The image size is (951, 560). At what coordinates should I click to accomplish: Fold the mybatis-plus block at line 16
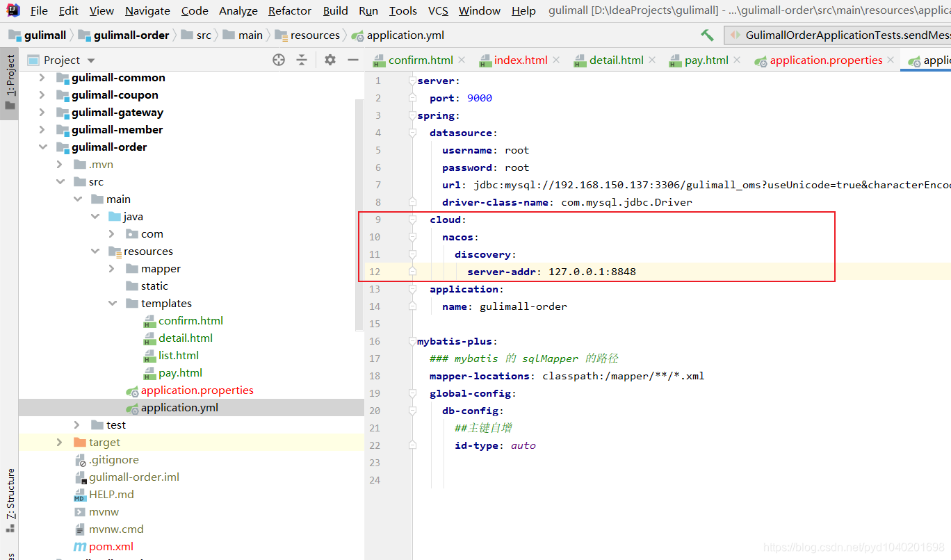coord(412,341)
